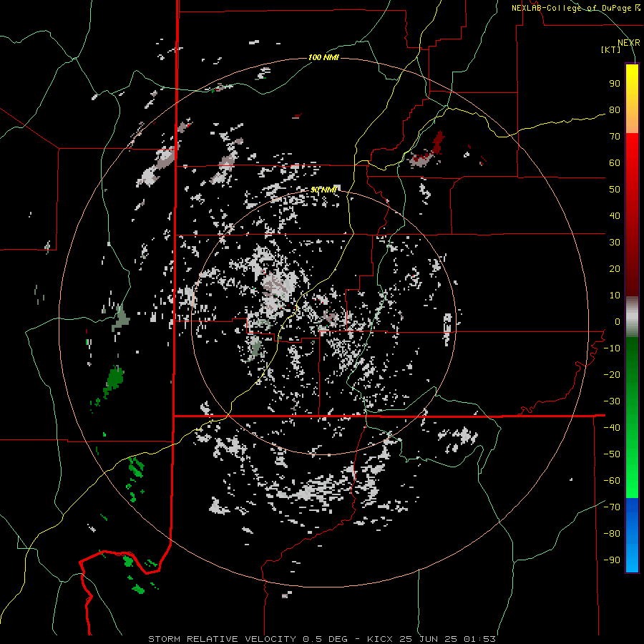Click the 20 value on velocity scale

(615, 268)
